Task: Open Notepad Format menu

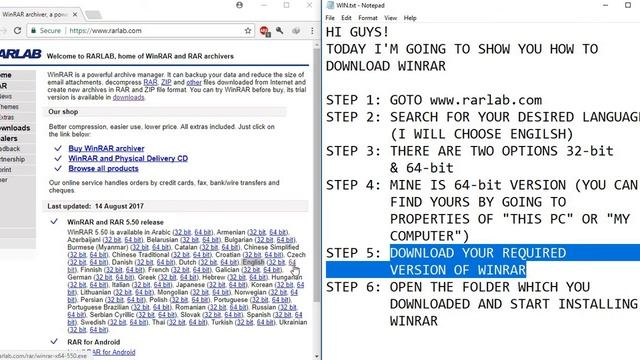Action: pyautogui.click(x=368, y=18)
